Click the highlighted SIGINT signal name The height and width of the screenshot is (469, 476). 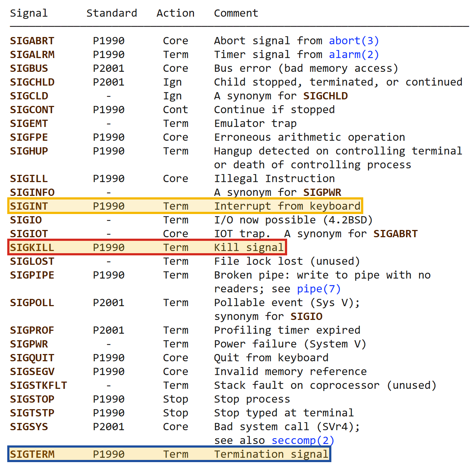click(x=29, y=206)
